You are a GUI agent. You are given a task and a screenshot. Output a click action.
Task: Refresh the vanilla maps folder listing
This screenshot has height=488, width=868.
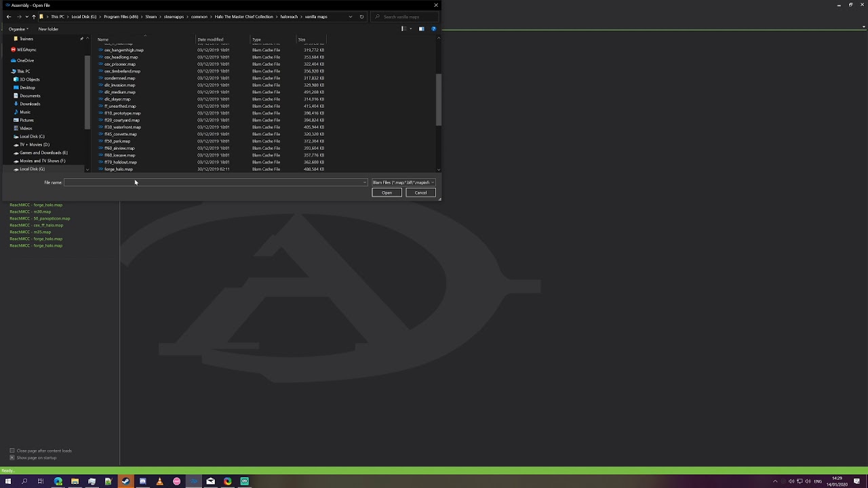click(x=361, y=16)
